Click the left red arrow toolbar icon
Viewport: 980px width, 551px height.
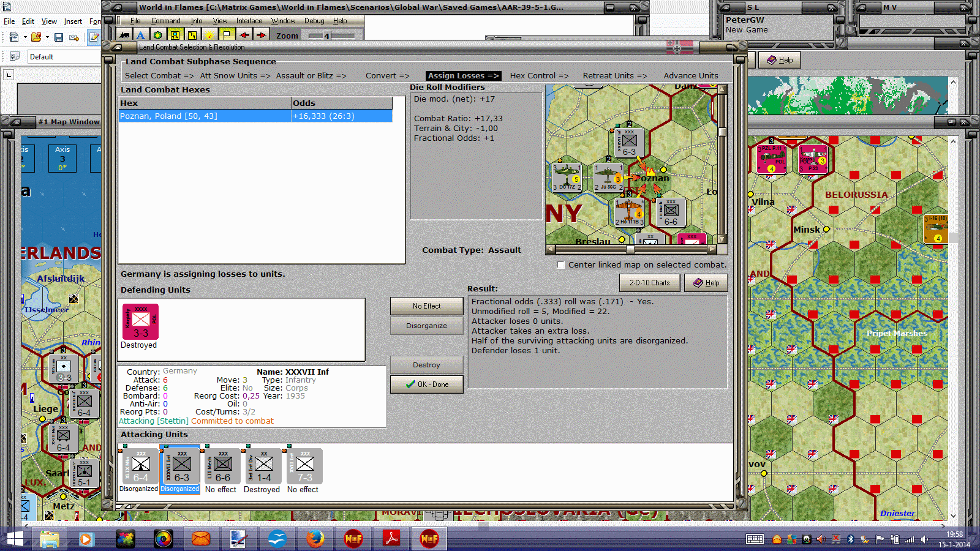244,35
